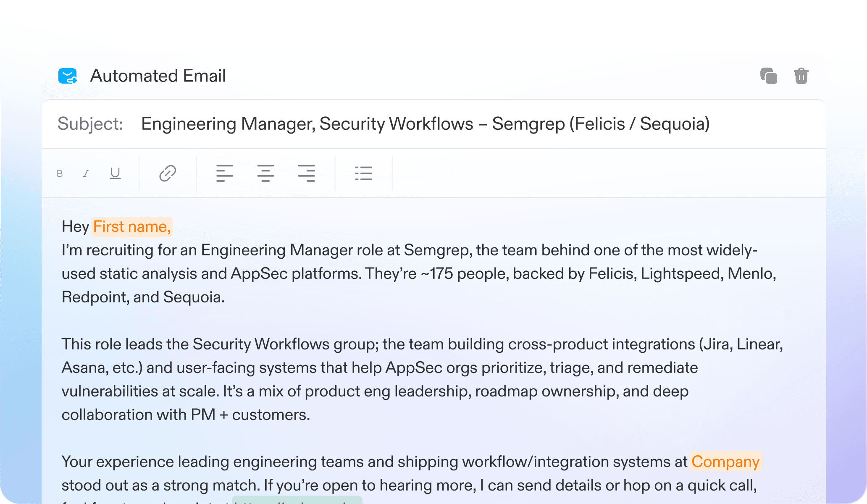
Task: Click the Automated Email title text
Action: 158,76
